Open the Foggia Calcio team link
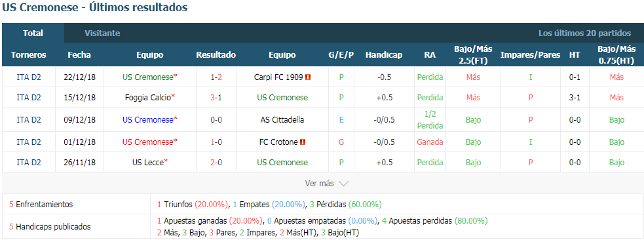The height and width of the screenshot is (240, 644). tap(148, 98)
